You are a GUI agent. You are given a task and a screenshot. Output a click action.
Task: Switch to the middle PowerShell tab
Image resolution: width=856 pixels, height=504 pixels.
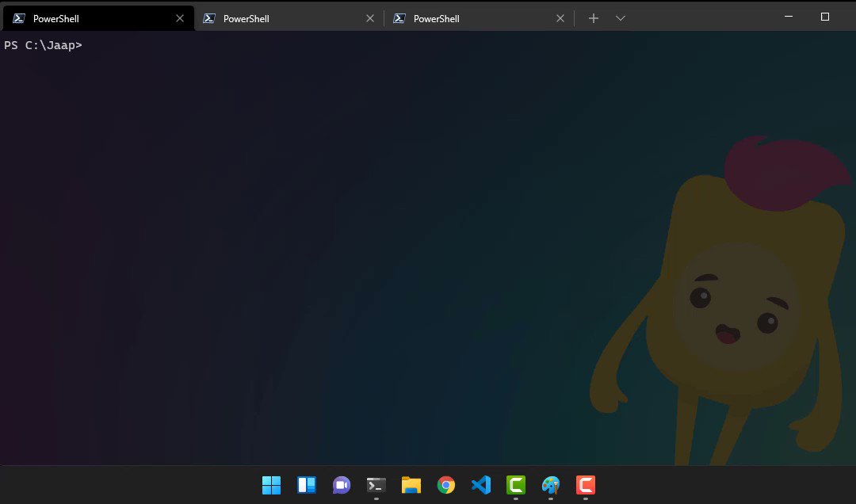289,18
